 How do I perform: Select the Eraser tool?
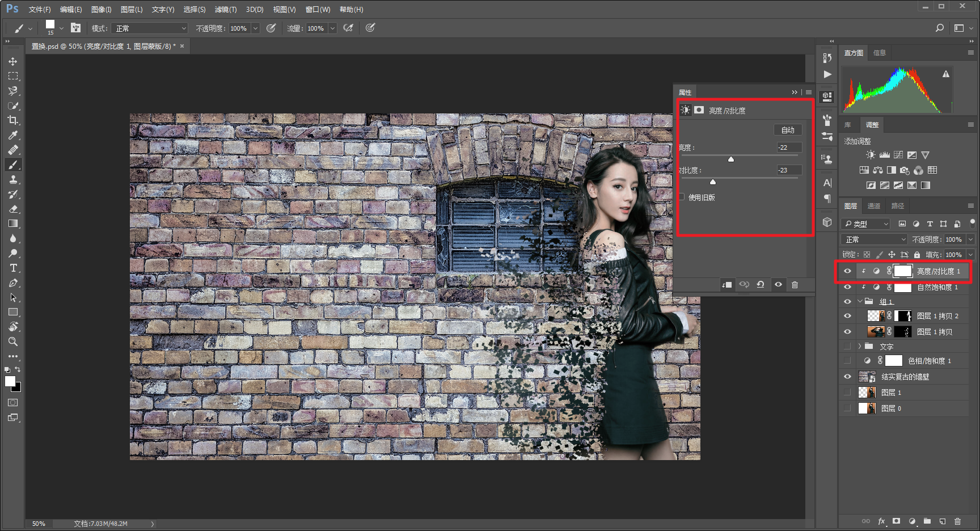(12, 209)
